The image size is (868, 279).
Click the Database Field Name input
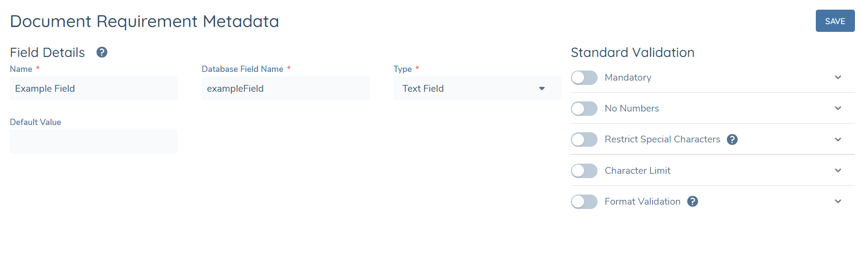[285, 88]
